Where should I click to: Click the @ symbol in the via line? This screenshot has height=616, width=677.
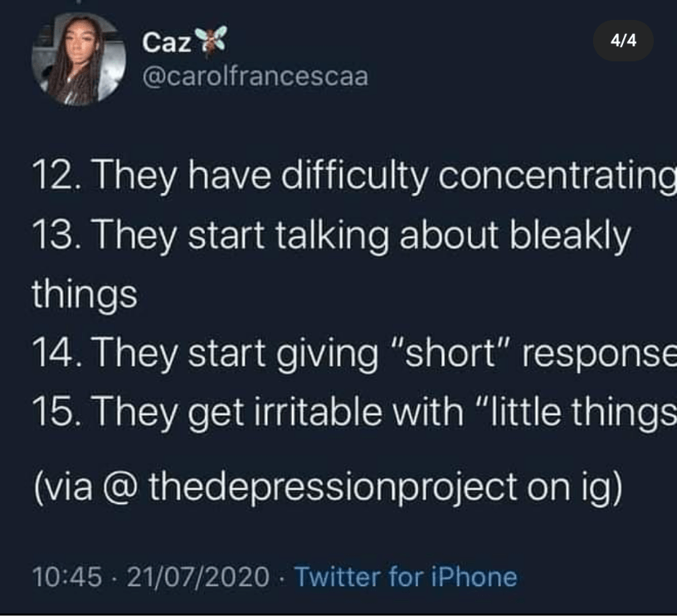[x=122, y=487]
